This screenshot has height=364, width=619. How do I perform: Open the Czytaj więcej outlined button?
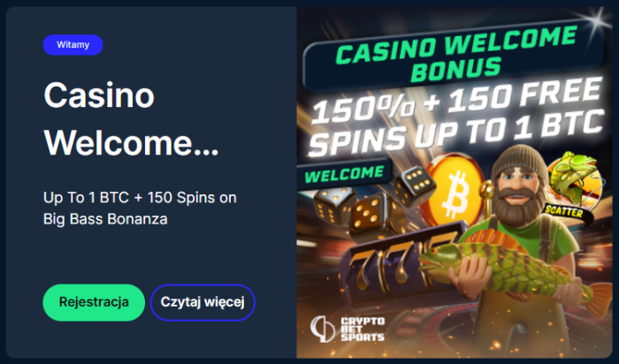[203, 302]
